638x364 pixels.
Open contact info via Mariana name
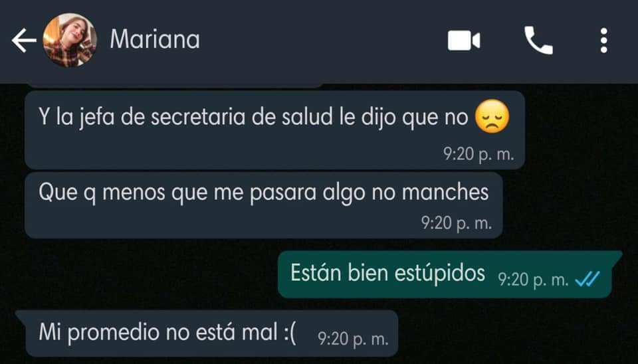[x=155, y=40]
